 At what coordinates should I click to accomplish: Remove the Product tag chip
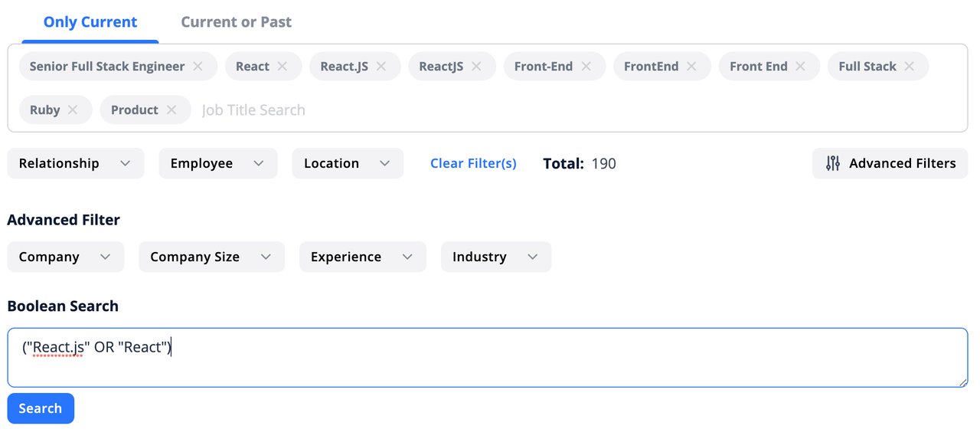(171, 110)
